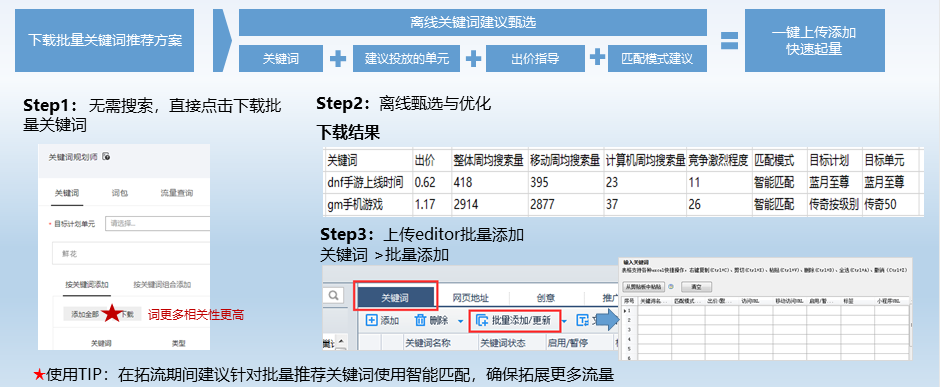This screenshot has width=940, height=387.
Task: Click the text tool icon after 批量添加/更新
Action: (582, 321)
